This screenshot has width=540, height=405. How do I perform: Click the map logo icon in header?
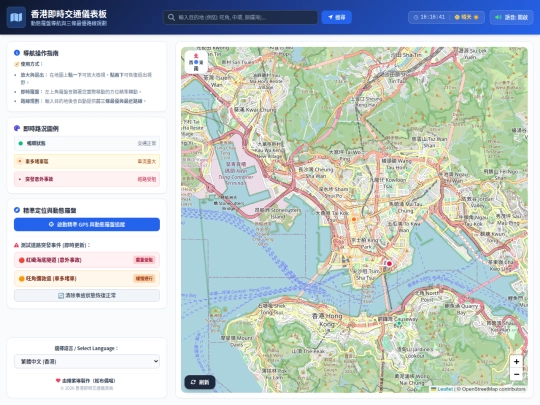point(16,17)
